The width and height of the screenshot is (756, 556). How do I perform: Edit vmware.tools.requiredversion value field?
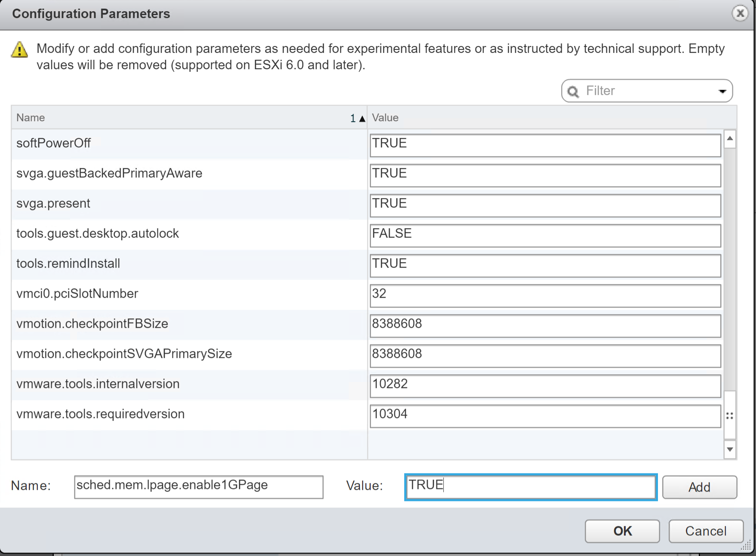545,416
